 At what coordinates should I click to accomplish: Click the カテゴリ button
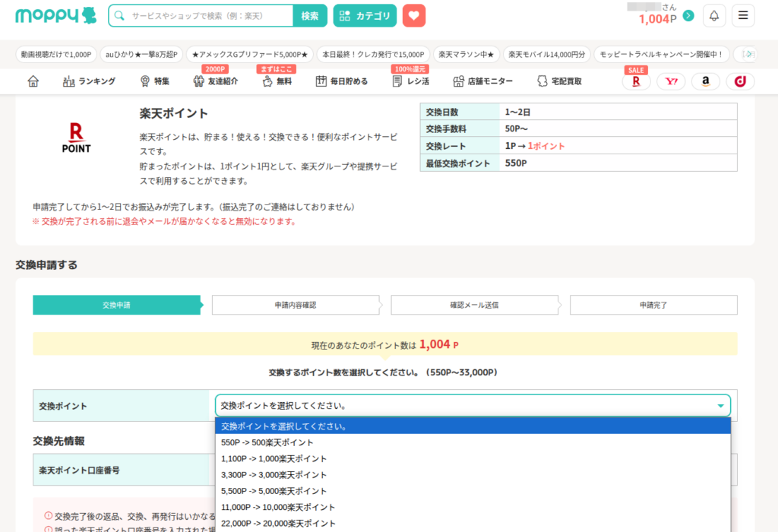tap(365, 16)
